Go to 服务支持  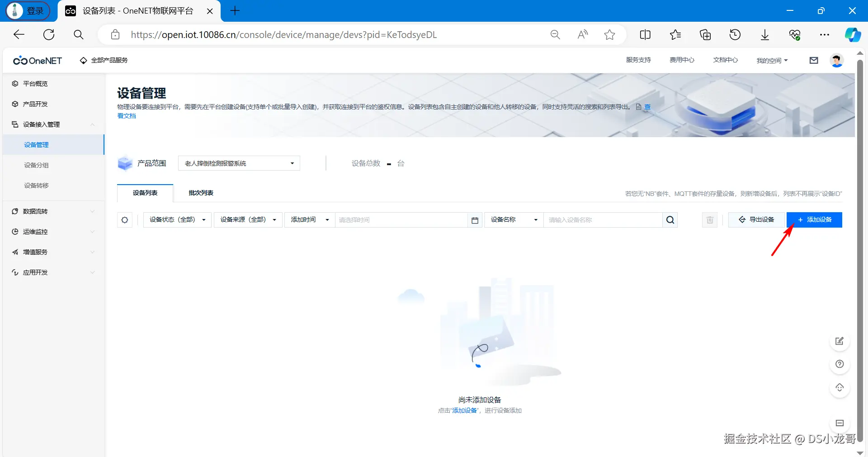[x=638, y=60]
